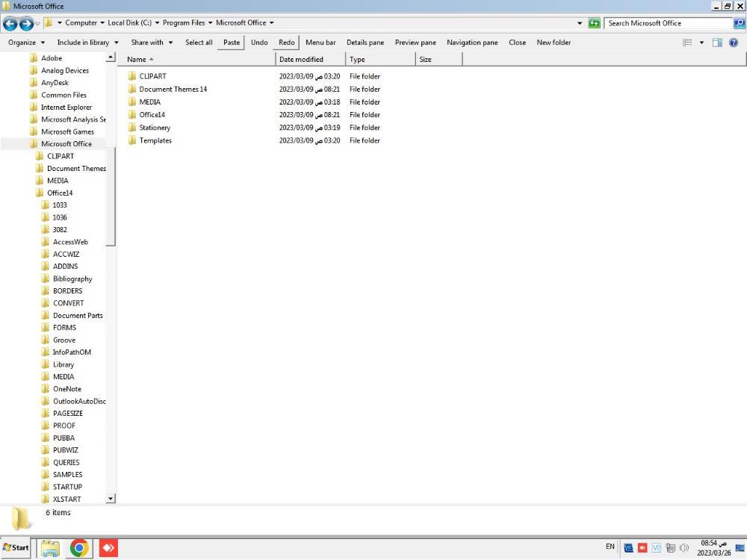This screenshot has height=560, width=747.
Task: Select the Office14 row in file list
Action: tap(254, 115)
